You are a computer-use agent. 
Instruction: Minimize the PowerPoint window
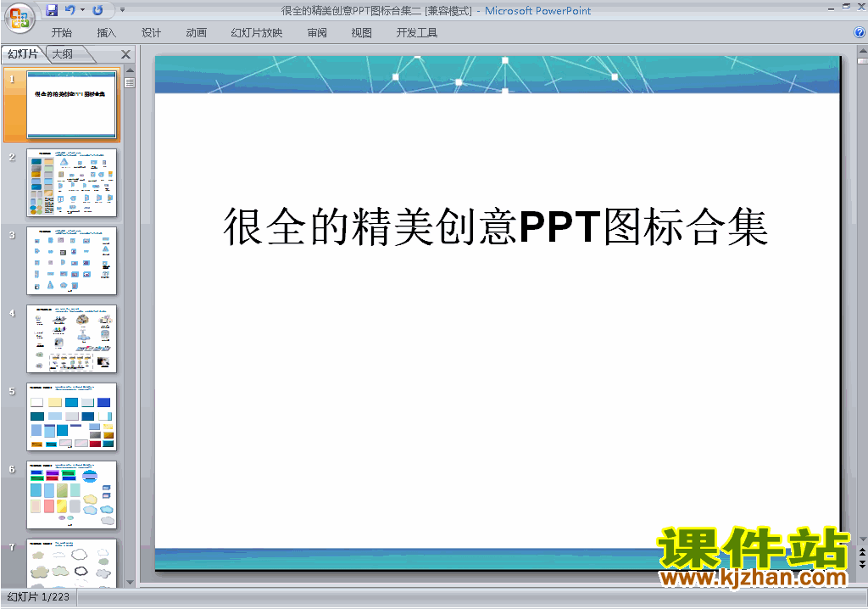pyautogui.click(x=831, y=8)
